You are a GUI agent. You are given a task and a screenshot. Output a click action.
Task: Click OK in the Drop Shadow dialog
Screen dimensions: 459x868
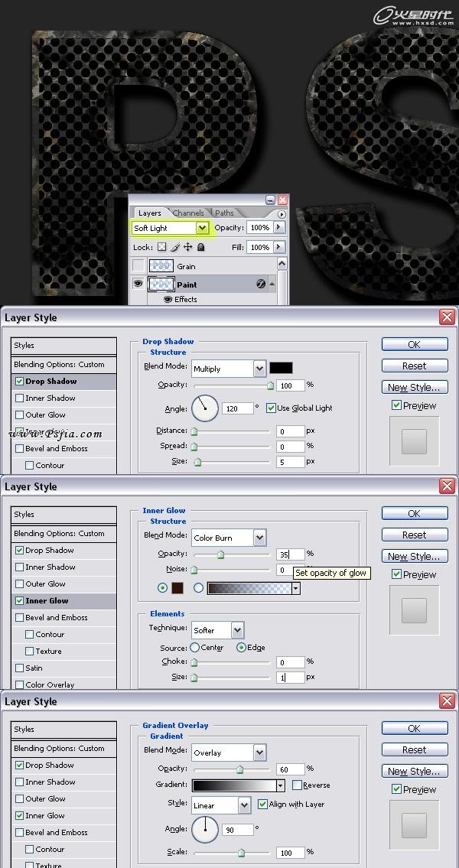pyautogui.click(x=414, y=344)
